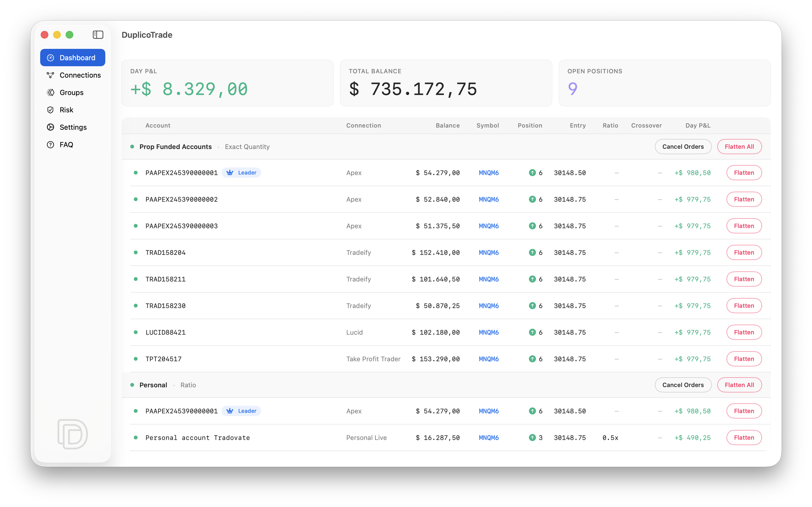The width and height of the screenshot is (812, 507).
Task: Cancel Orders for Prop Funded Accounts
Action: 683,147
